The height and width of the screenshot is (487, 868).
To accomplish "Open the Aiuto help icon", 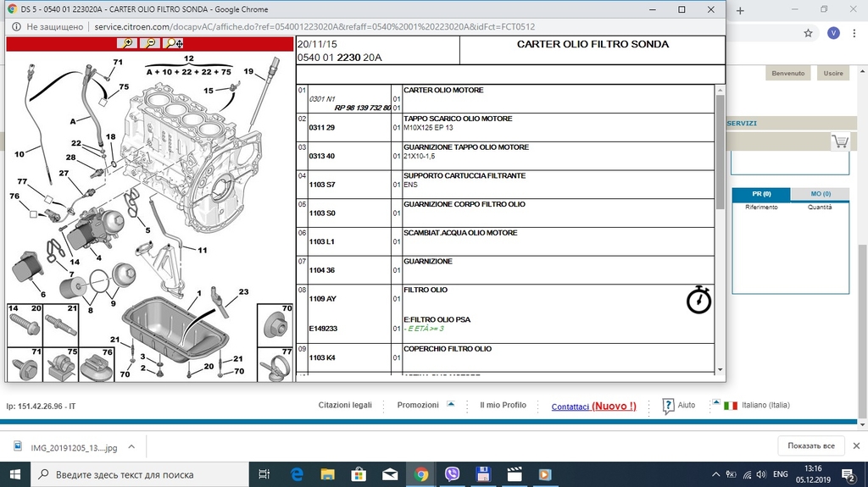I will tap(668, 406).
